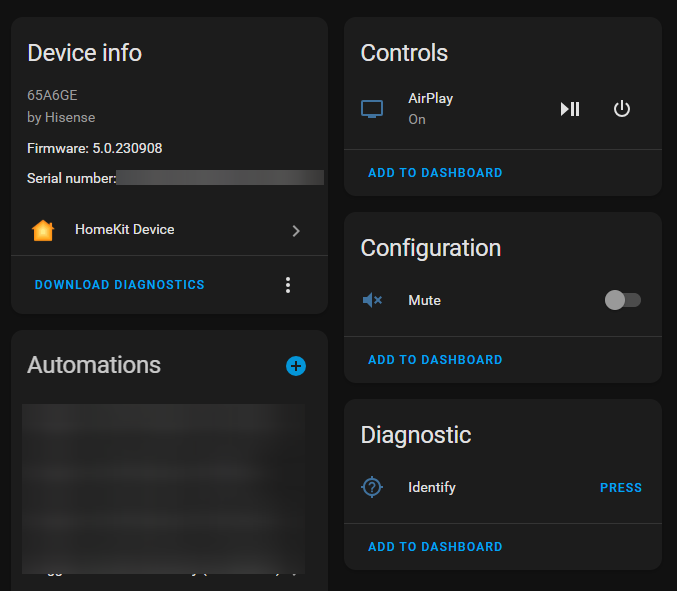This screenshot has width=677, height=591.
Task: Click the AirPlay TV icon
Action: pos(372,109)
